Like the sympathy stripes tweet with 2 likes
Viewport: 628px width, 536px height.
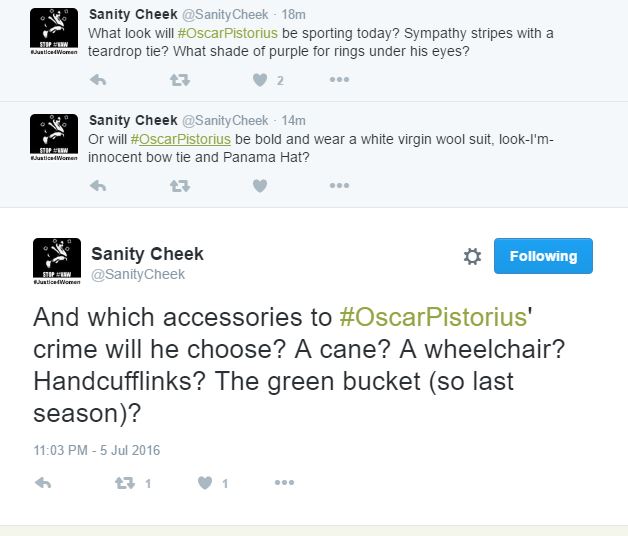(260, 80)
